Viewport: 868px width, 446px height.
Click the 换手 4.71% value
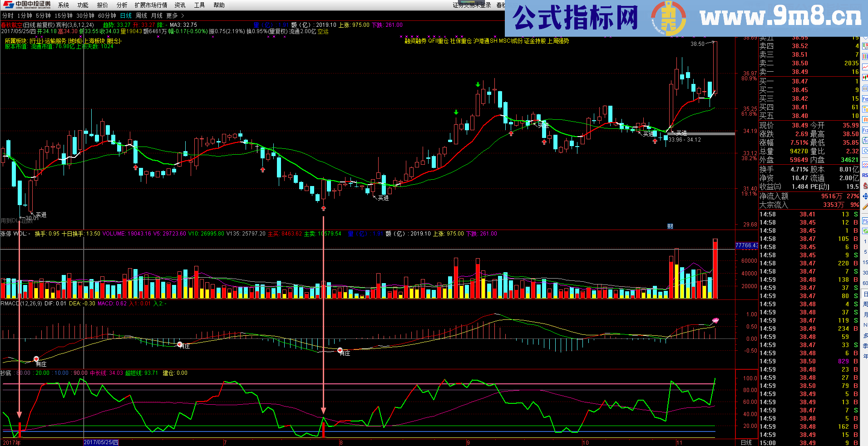coord(799,169)
